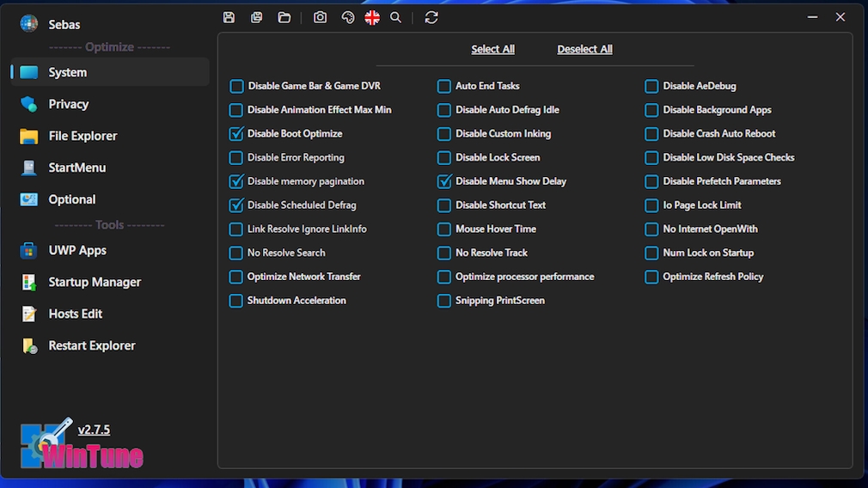Image resolution: width=868 pixels, height=488 pixels.
Task: Open the UWP Apps tool
Action: [x=77, y=250]
